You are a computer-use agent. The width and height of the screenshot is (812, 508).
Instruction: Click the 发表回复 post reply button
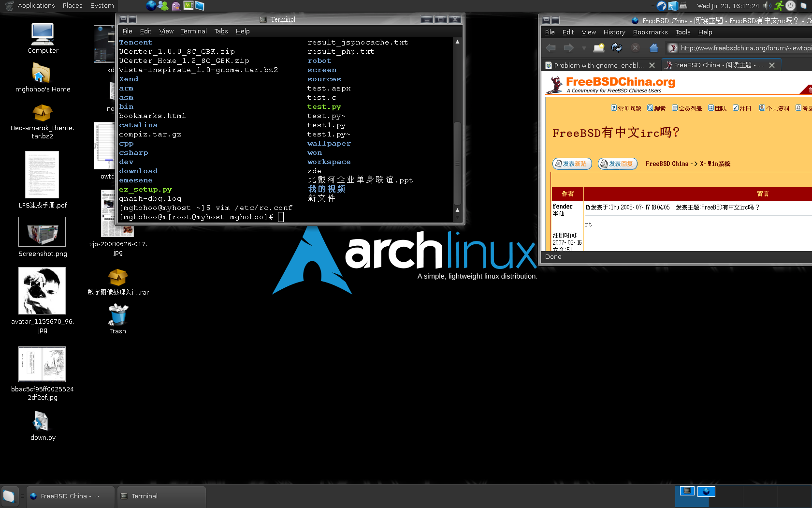tap(618, 164)
